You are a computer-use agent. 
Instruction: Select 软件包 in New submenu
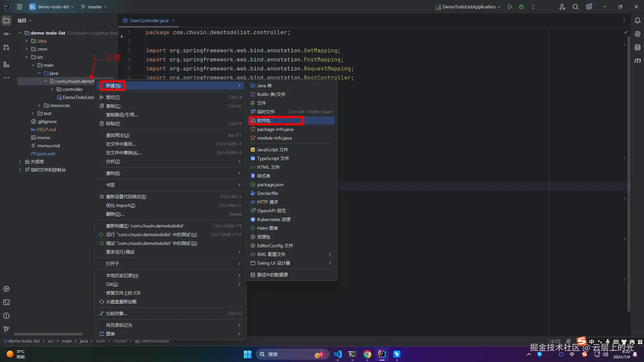pyautogui.click(x=291, y=120)
